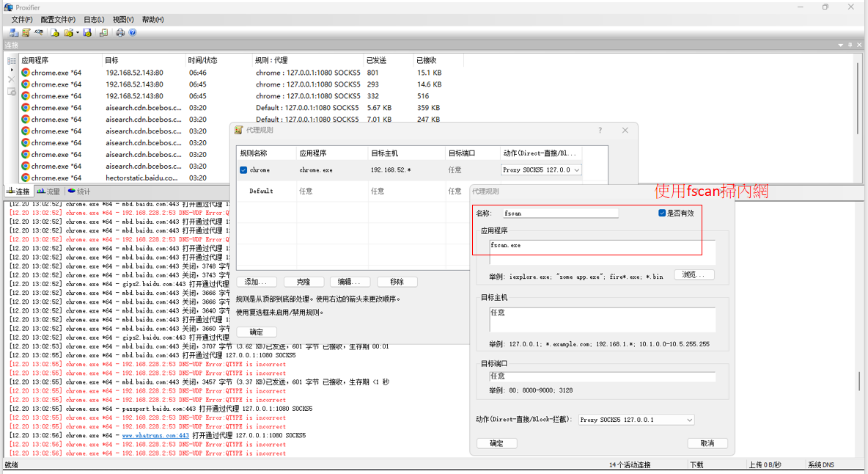Create a new profile via toolbar icon
Viewport: 868px width, 474px height.
pos(55,33)
